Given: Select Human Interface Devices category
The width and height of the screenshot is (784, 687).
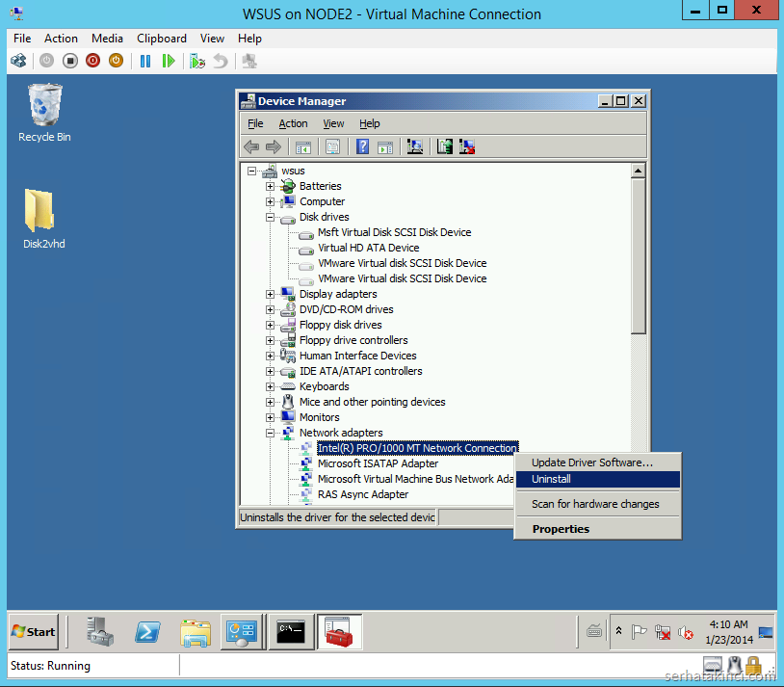Looking at the screenshot, I should 358,356.
